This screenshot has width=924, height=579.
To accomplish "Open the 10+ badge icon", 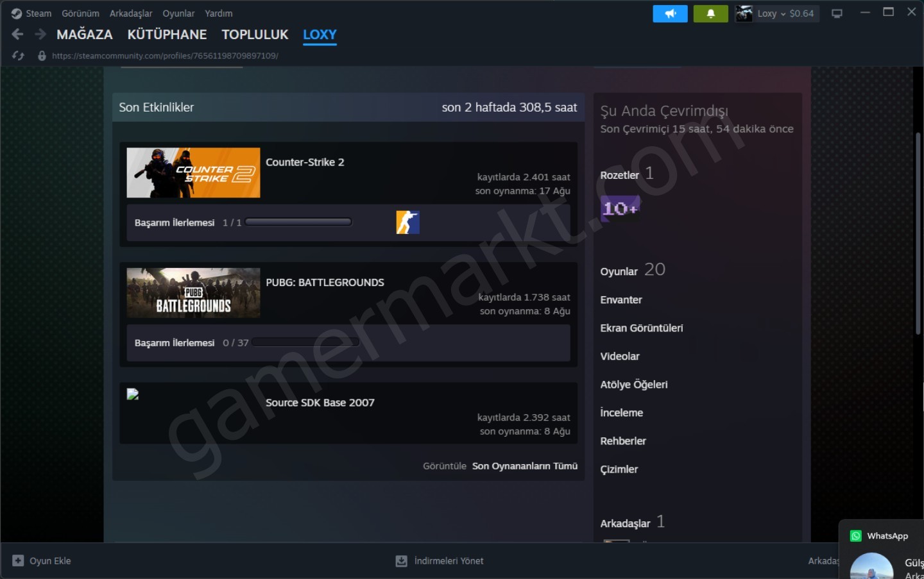I will pyautogui.click(x=620, y=208).
